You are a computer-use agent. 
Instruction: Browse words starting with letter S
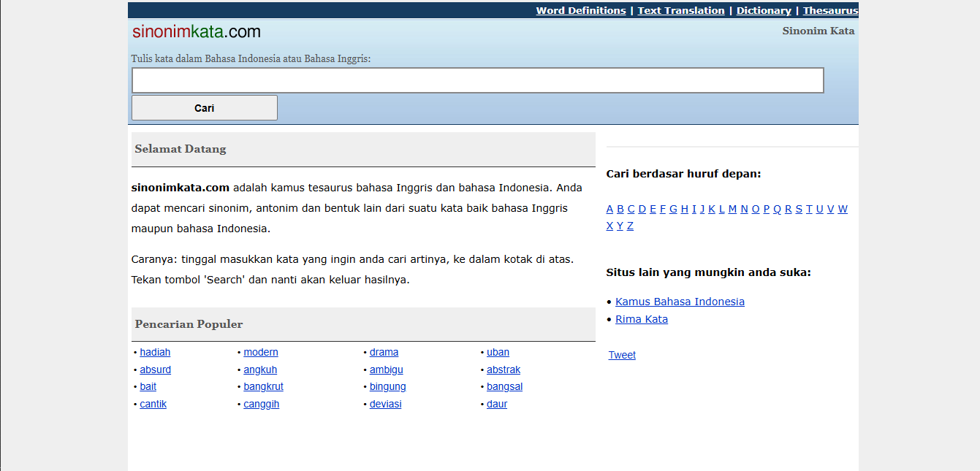click(x=799, y=209)
